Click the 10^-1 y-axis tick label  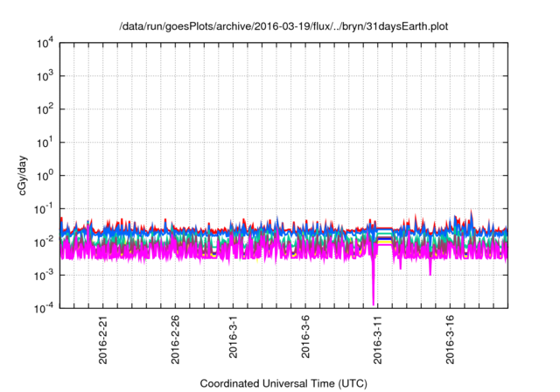coord(44,208)
